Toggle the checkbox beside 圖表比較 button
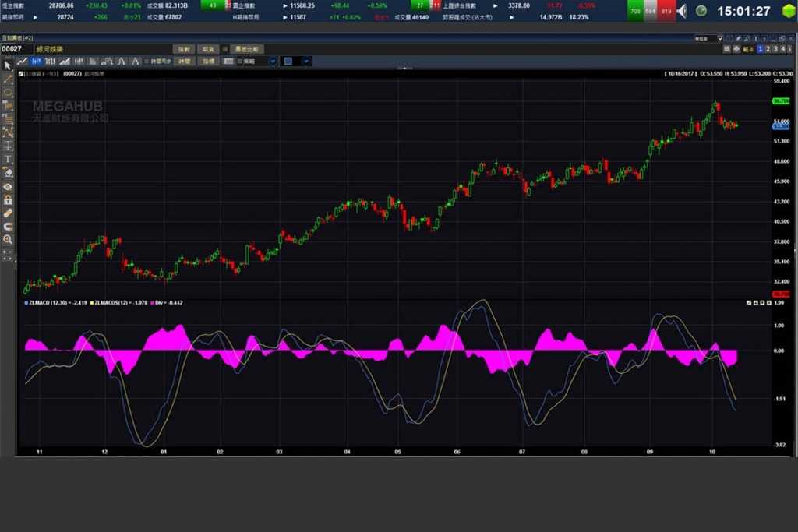 coord(225,49)
